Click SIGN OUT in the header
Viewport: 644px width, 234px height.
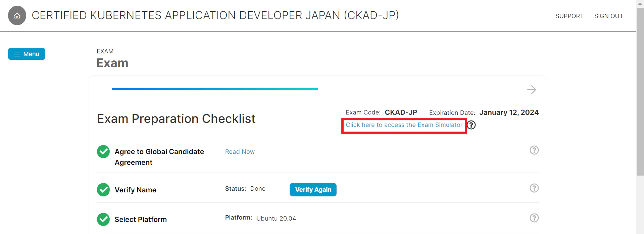(x=608, y=16)
